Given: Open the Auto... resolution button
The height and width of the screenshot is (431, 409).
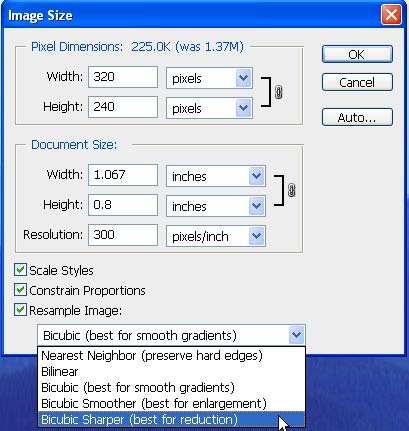Looking at the screenshot, I should click(x=357, y=117).
